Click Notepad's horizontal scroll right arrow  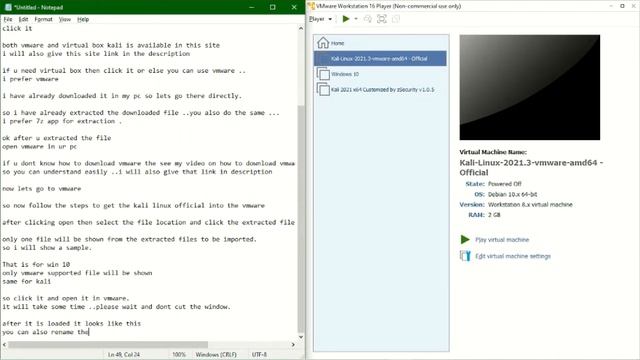pyautogui.click(x=293, y=344)
